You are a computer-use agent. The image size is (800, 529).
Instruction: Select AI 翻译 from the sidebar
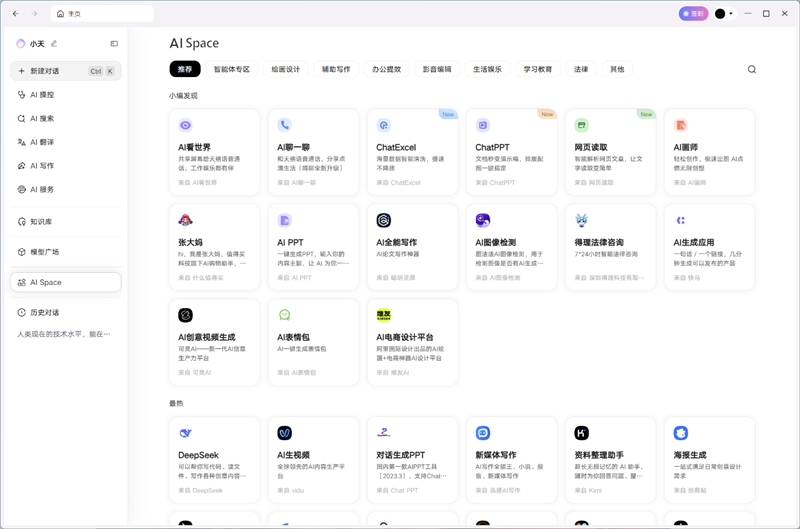point(42,142)
